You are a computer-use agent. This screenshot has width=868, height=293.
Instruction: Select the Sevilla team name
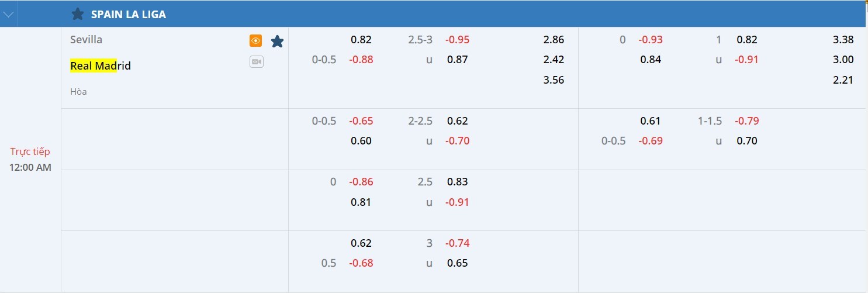click(86, 40)
